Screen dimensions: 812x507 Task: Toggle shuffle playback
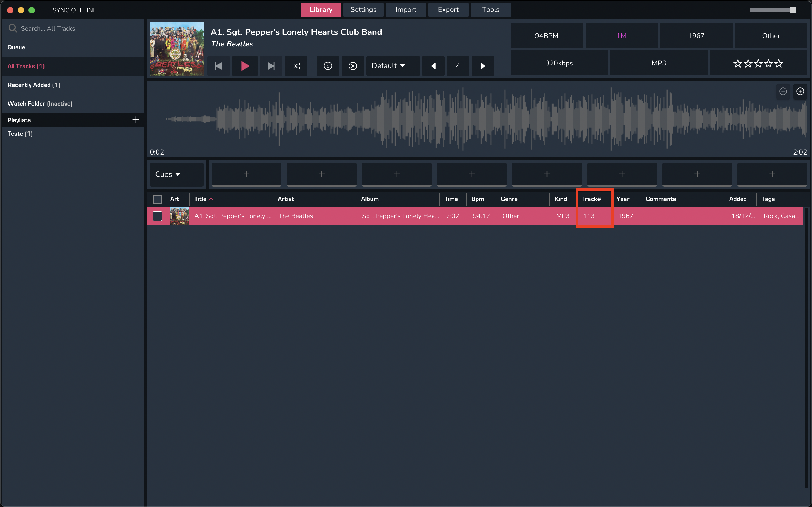pos(296,66)
